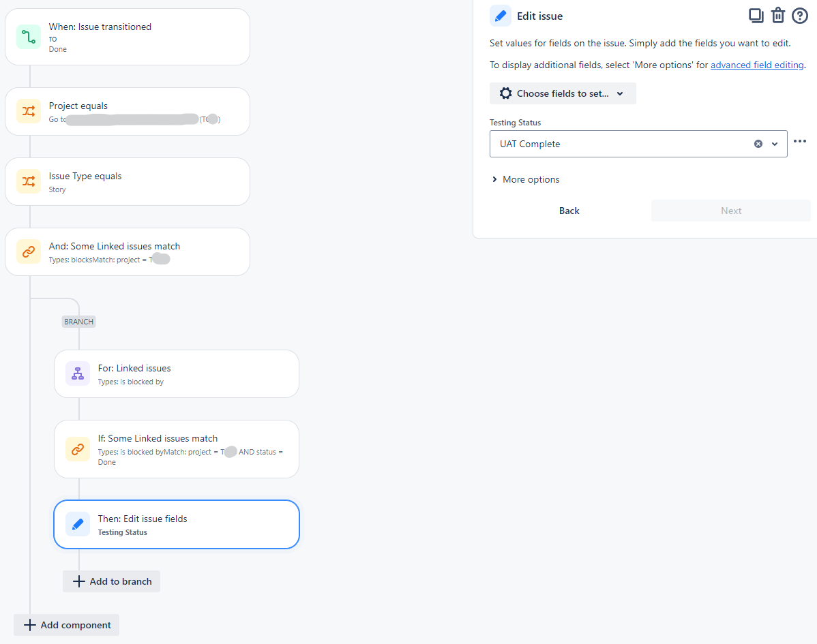Open the Testing Status value dropdown
Screen dimensions: 817x644
pyautogui.click(x=774, y=143)
